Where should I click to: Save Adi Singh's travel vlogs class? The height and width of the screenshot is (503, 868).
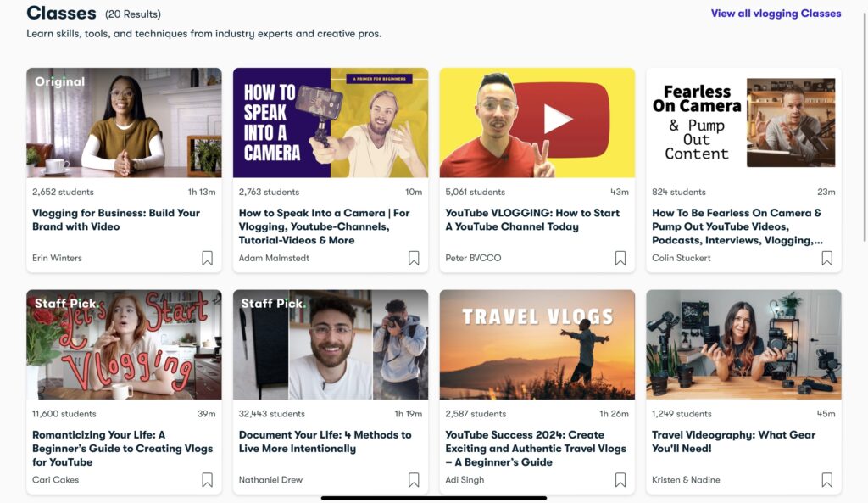point(620,480)
